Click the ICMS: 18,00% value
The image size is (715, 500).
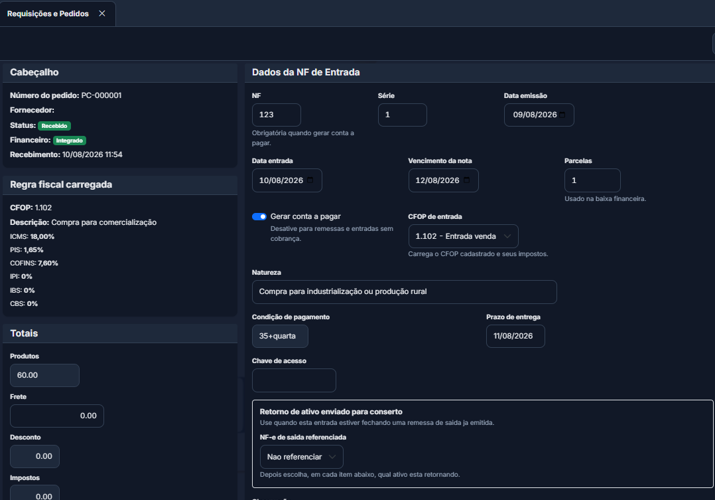32,237
